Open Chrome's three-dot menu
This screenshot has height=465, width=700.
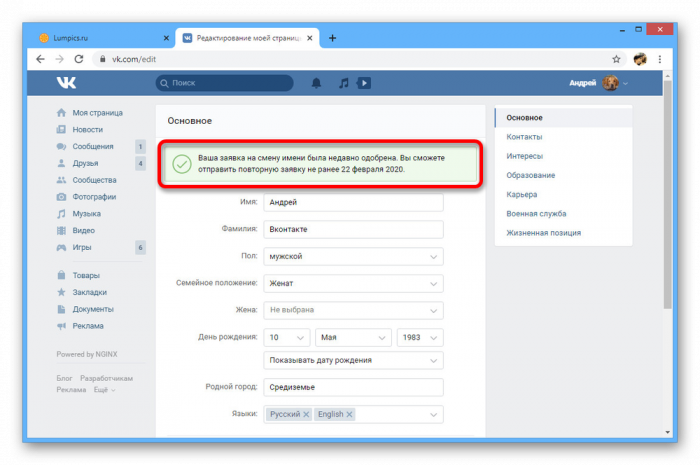point(661,59)
